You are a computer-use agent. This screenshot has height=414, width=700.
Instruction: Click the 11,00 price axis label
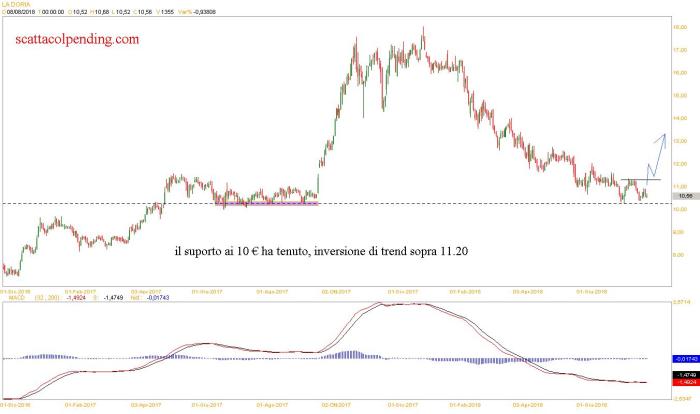[x=679, y=186]
